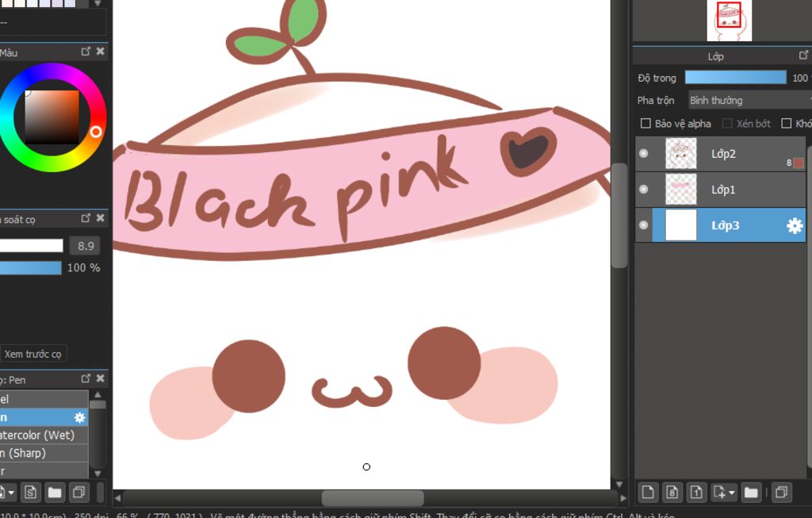Enable the Bảo vệ alpha checkbox

645,123
